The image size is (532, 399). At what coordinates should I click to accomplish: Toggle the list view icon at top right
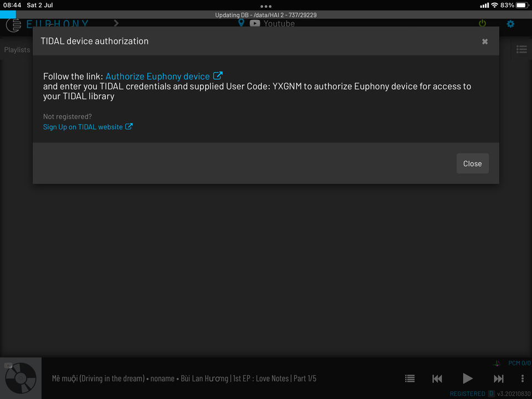[521, 49]
